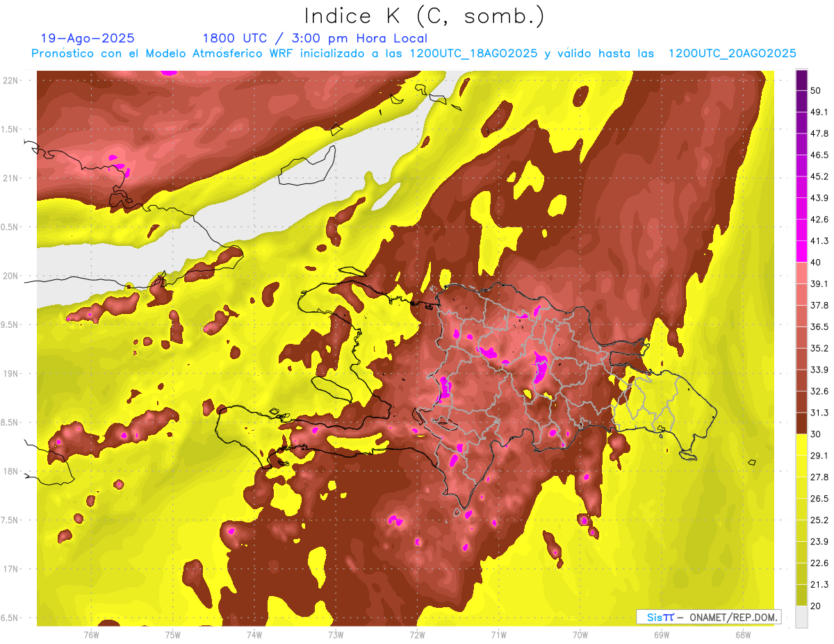Click the '18N' latitude label
Viewport: 834px width, 644px height.
point(11,472)
